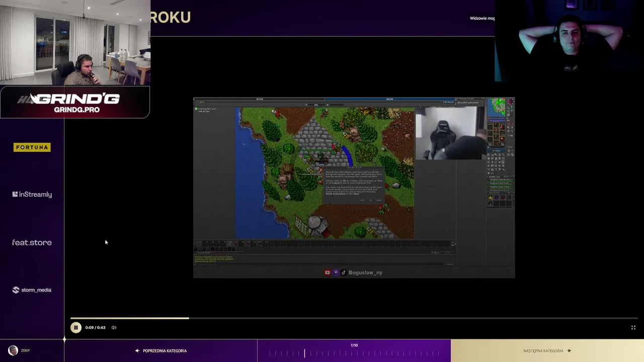644x362 pixels.
Task: Click the 0:09 / 0:43 time display
Action: 95,327
